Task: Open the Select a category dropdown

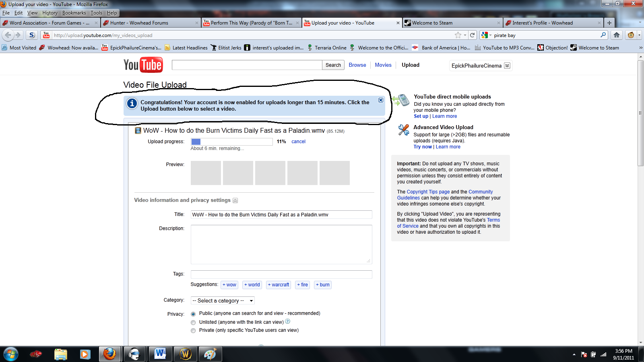Action: click(223, 300)
